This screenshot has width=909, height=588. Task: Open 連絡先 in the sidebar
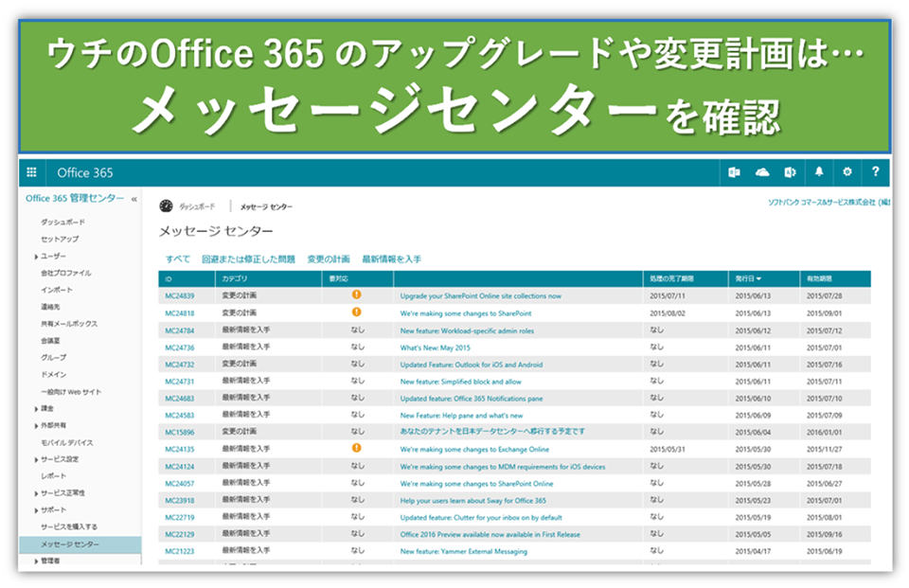tap(50, 307)
